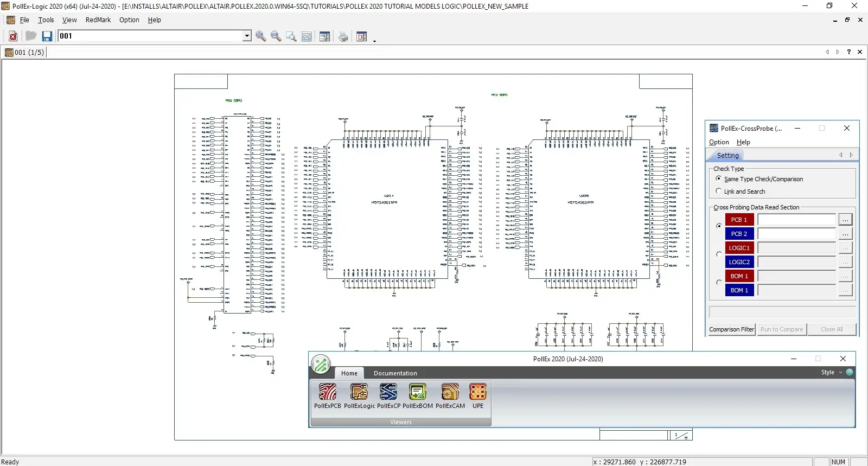
Task: Click the Comparison Filter button
Action: 732,329
